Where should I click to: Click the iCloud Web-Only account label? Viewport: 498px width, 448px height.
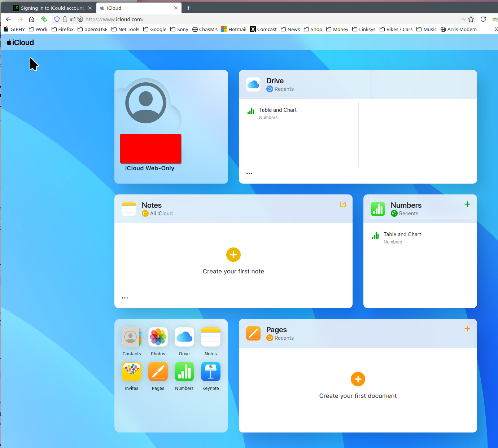point(150,168)
